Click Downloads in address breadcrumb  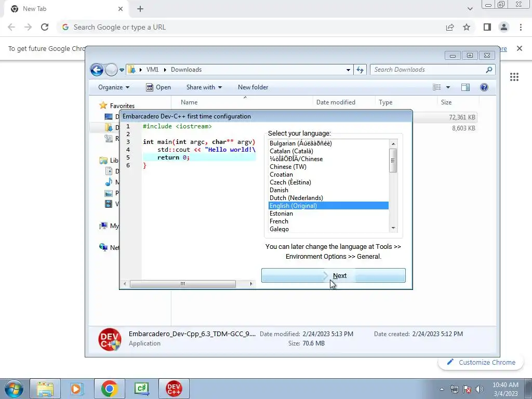[187, 70]
